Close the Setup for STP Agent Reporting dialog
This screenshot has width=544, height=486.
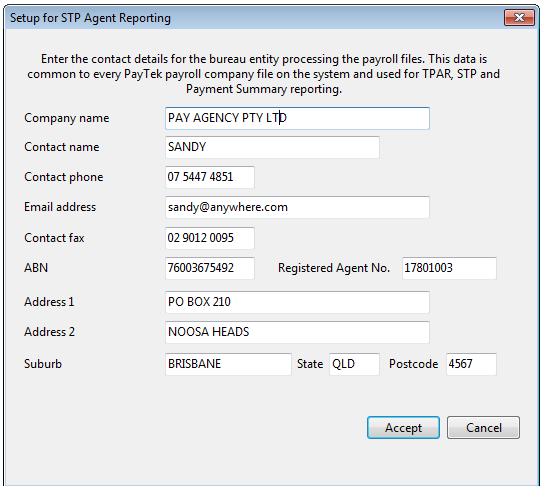[x=519, y=17]
